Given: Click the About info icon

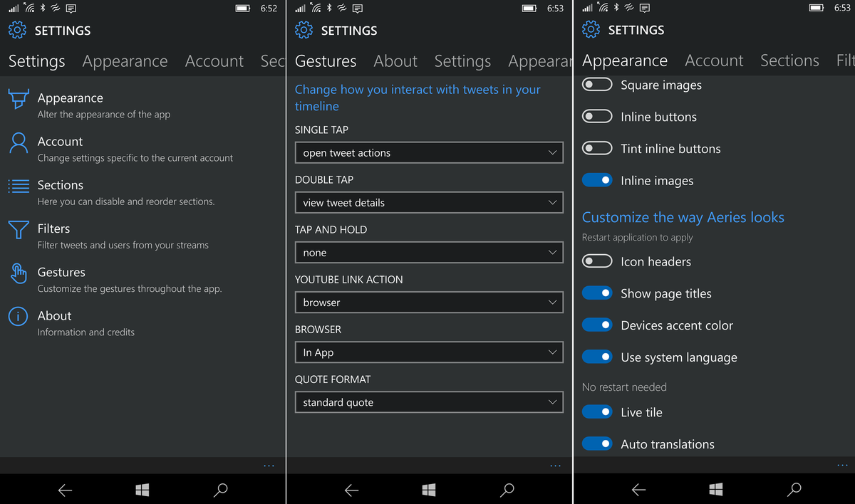Looking at the screenshot, I should coord(18,316).
